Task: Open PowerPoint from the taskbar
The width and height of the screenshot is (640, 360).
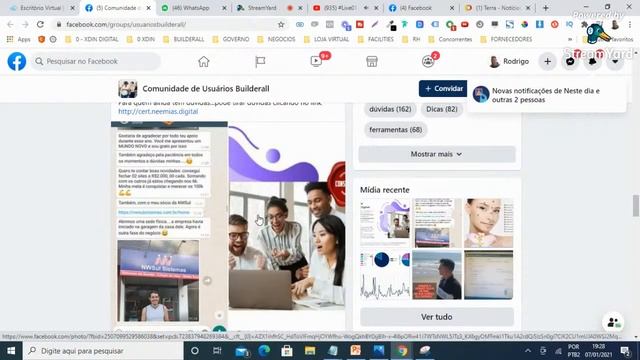Action: 356,351
